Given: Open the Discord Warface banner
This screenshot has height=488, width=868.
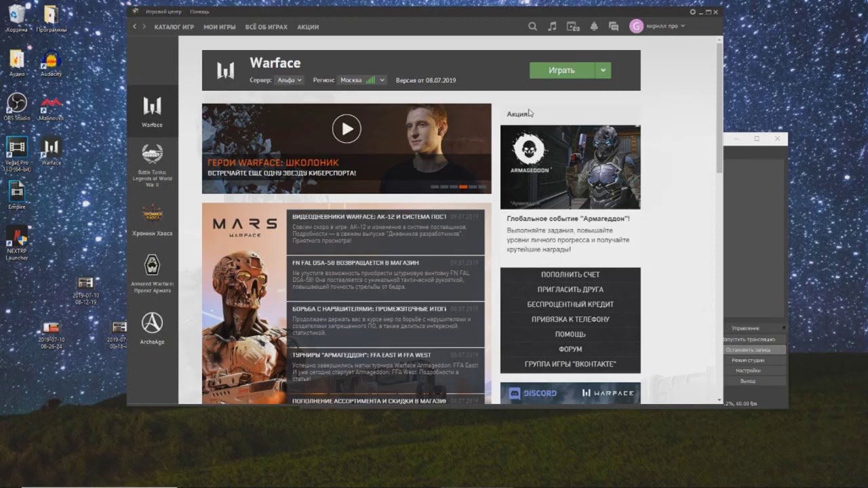Looking at the screenshot, I should coord(570,393).
